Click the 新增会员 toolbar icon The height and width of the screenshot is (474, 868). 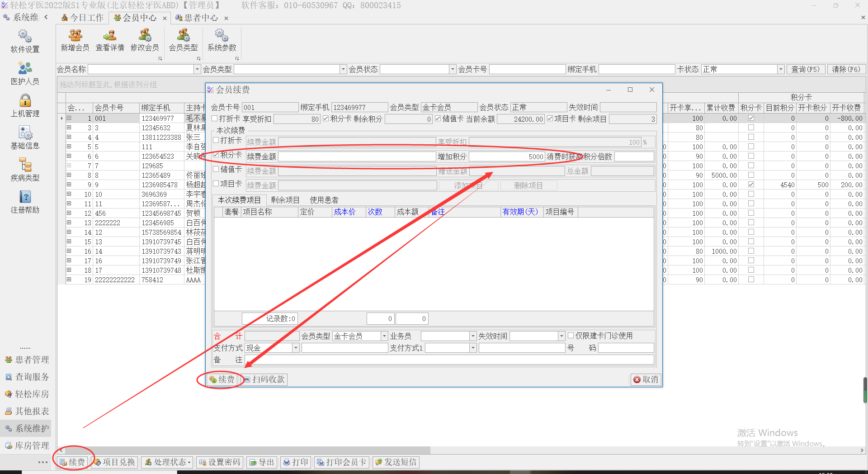(75, 40)
